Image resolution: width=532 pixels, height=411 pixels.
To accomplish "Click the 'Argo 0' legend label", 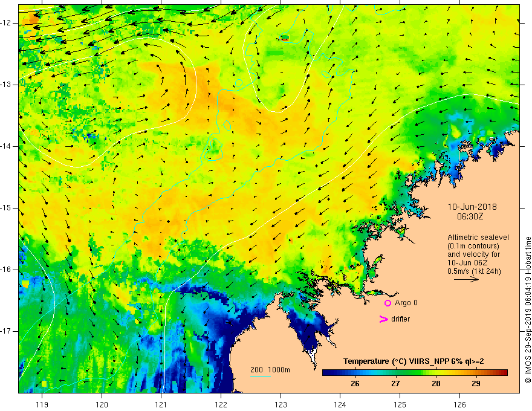I will pos(406,303).
